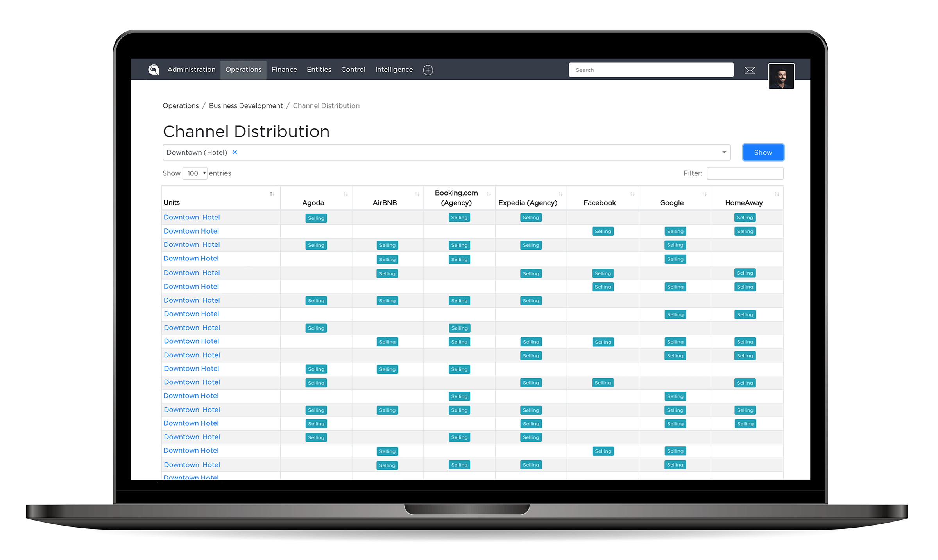This screenshot has width=938, height=560.
Task: Sort by the Agoda column arrows
Action: [345, 194]
